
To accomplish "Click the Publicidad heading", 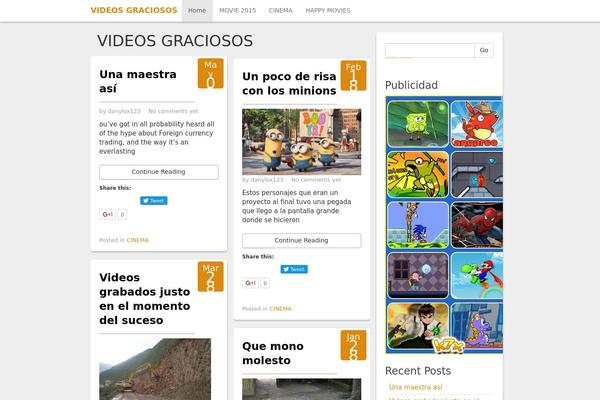I will click(411, 85).
